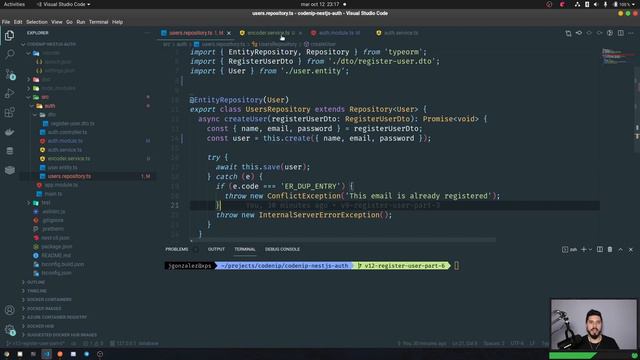Expand the Outline section

[36, 282]
